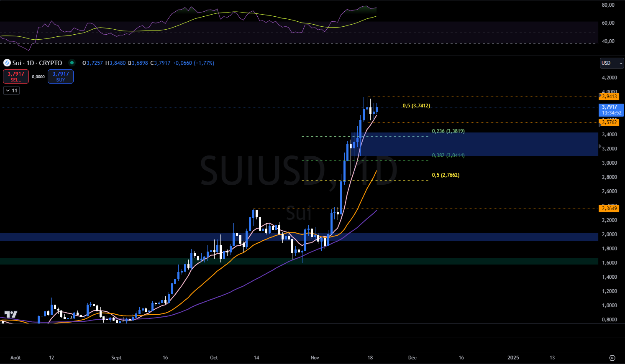Viewport: 625px width, 364px height.
Task: Click the green market status dot
Action: [72, 63]
